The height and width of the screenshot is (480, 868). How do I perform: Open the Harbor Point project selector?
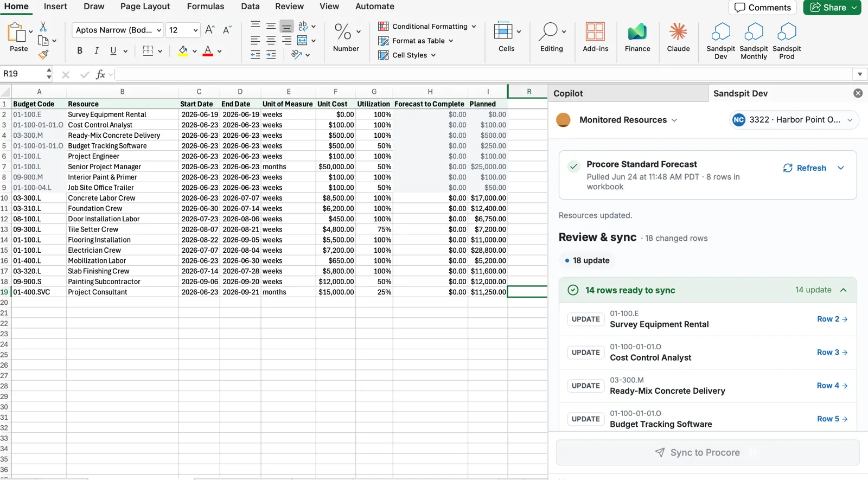coord(794,120)
